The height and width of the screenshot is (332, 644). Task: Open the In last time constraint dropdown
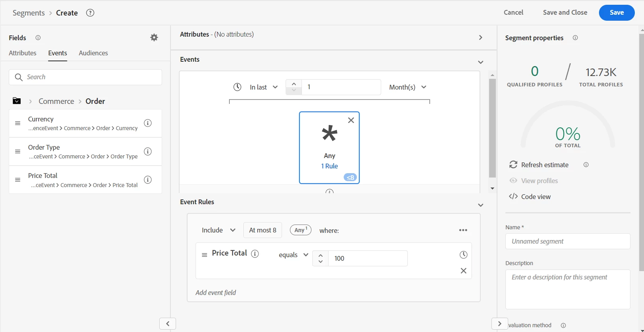264,87
